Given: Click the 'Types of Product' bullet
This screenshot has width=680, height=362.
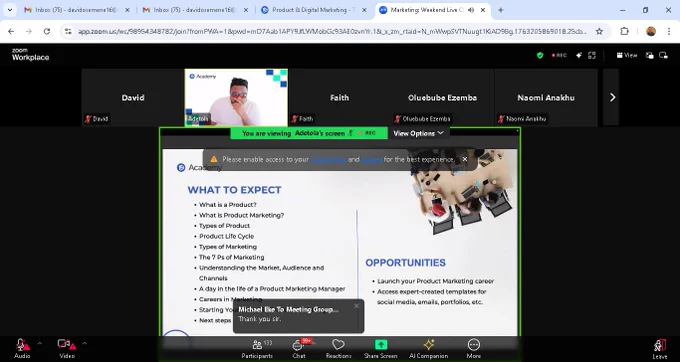Looking at the screenshot, I should [x=224, y=226].
